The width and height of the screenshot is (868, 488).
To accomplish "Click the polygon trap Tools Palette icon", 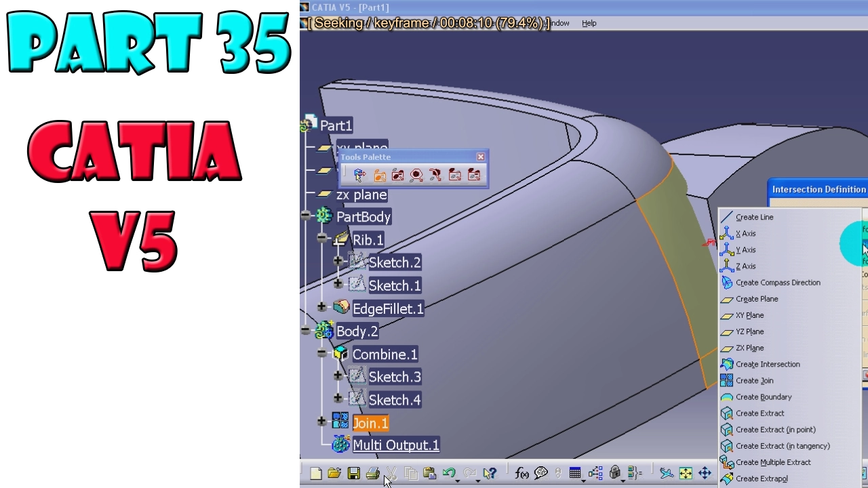I will 416,176.
